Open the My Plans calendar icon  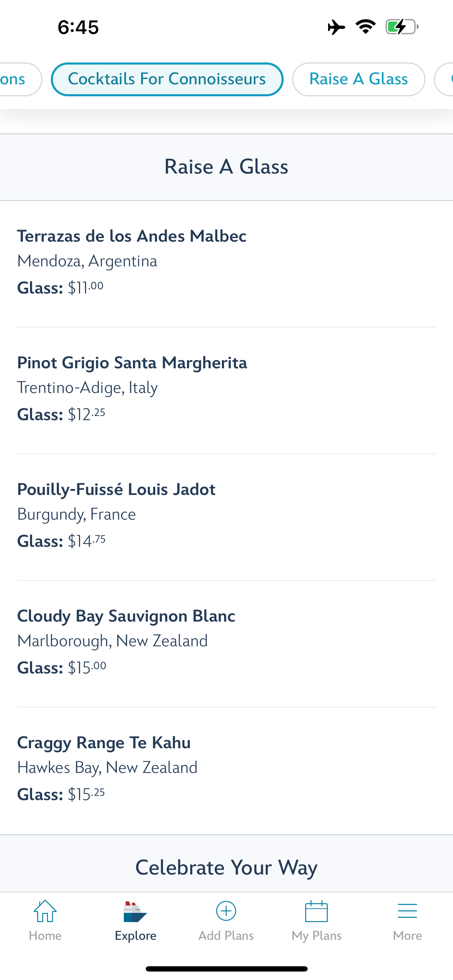pyautogui.click(x=316, y=912)
